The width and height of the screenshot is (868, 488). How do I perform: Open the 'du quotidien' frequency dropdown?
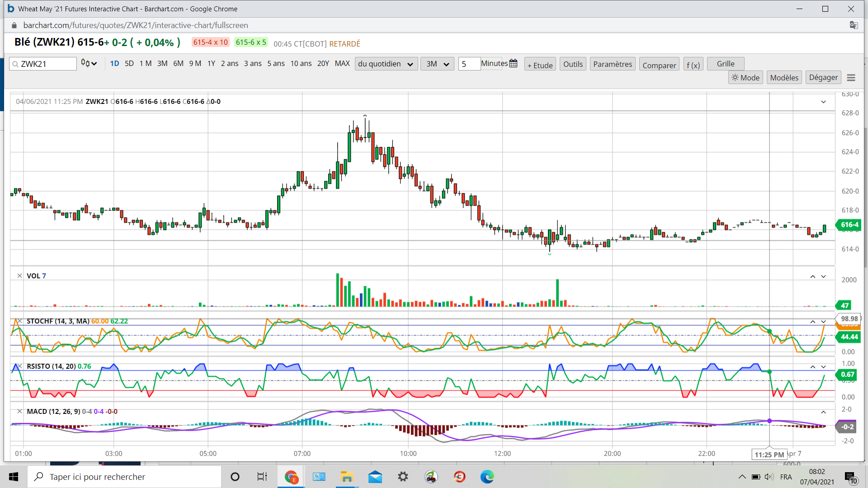(x=386, y=64)
